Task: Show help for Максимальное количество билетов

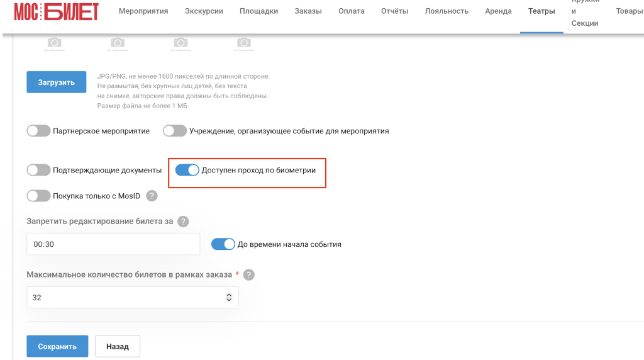Action: pyautogui.click(x=249, y=275)
